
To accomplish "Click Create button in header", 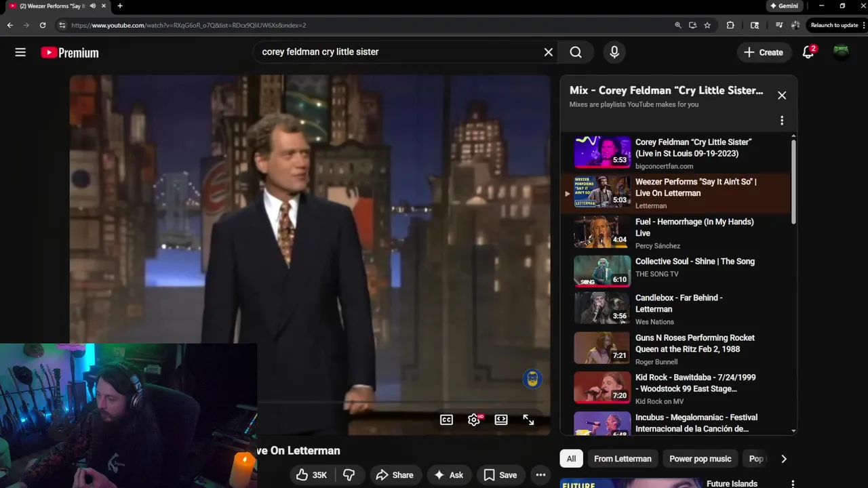I will point(763,52).
